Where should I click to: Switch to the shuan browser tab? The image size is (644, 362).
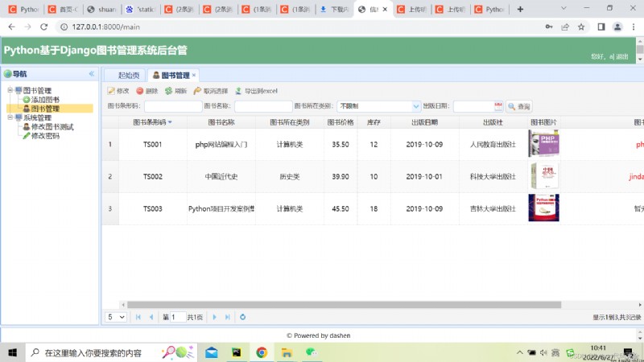coord(102,9)
